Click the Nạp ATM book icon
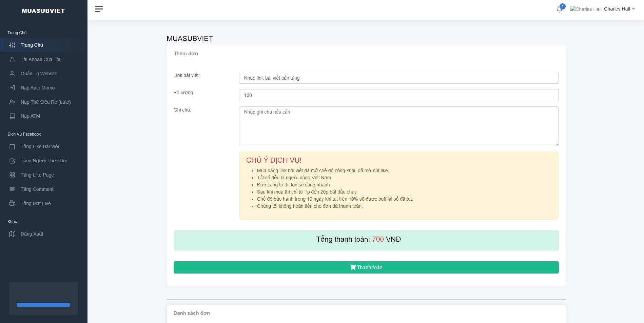644x323 pixels. (12, 116)
